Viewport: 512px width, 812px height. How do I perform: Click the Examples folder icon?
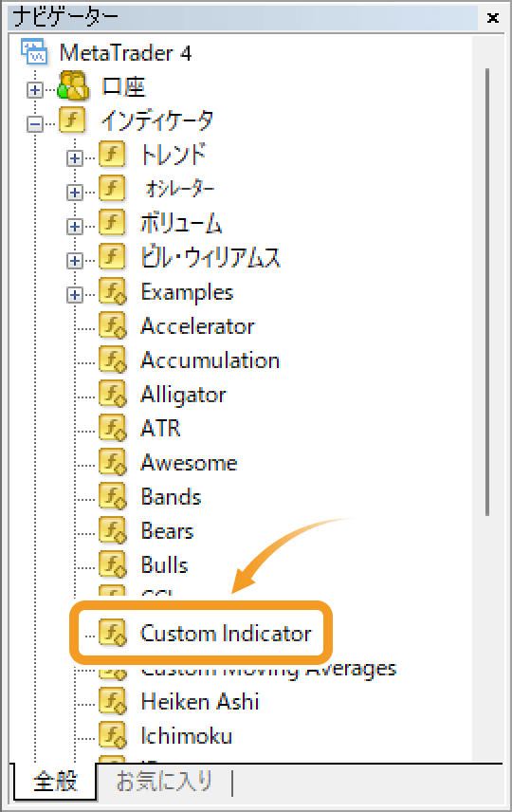[112, 291]
